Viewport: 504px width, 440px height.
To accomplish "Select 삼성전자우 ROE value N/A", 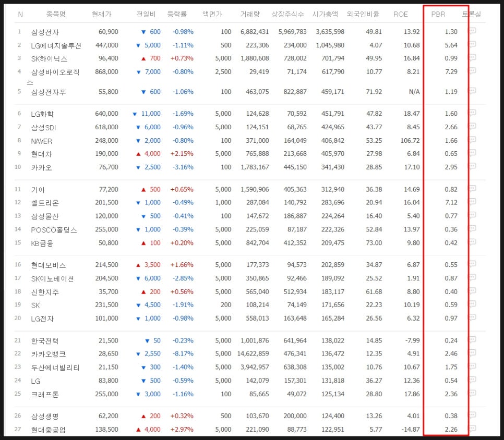I will 414,92.
